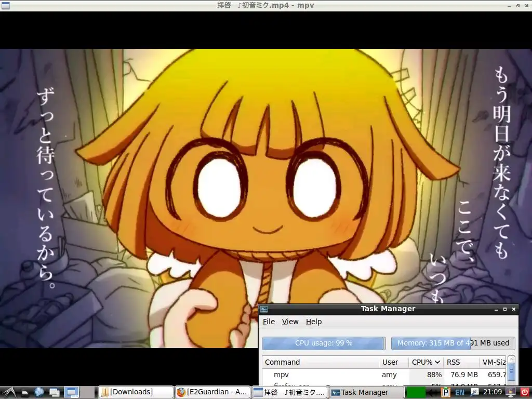The height and width of the screenshot is (399, 532).
Task: Click the Task Manager scrollbar up arrow
Action: (x=511, y=359)
